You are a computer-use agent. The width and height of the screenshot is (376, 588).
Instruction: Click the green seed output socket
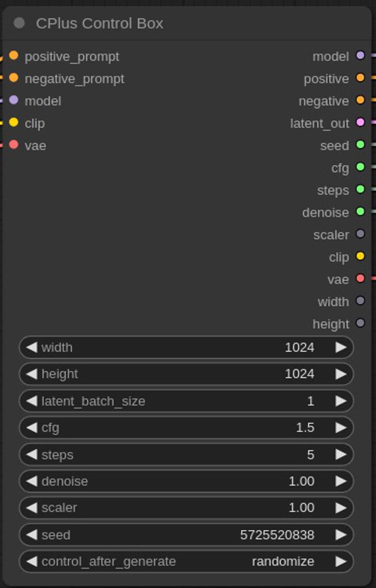[360, 144]
